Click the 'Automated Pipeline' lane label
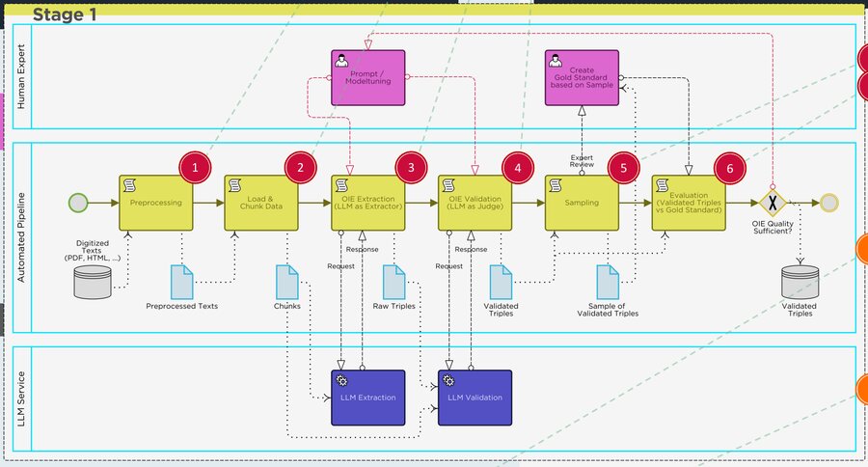The height and width of the screenshot is (467, 868). (21, 237)
